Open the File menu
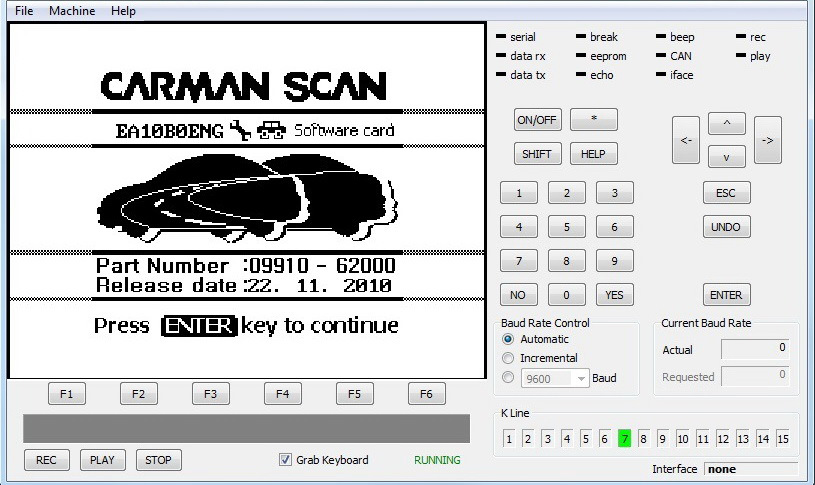Image resolution: width=815 pixels, height=485 pixels. point(24,10)
